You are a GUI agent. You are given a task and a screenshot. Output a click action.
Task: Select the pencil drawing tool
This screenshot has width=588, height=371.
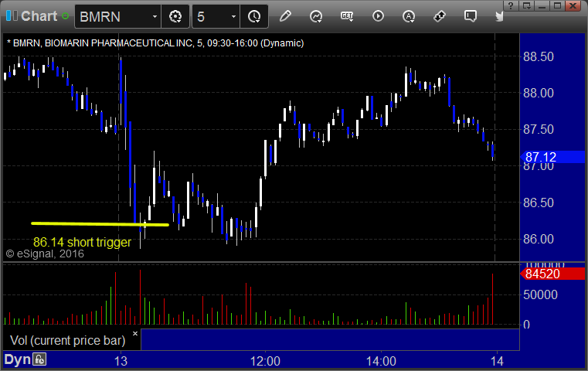pos(285,16)
